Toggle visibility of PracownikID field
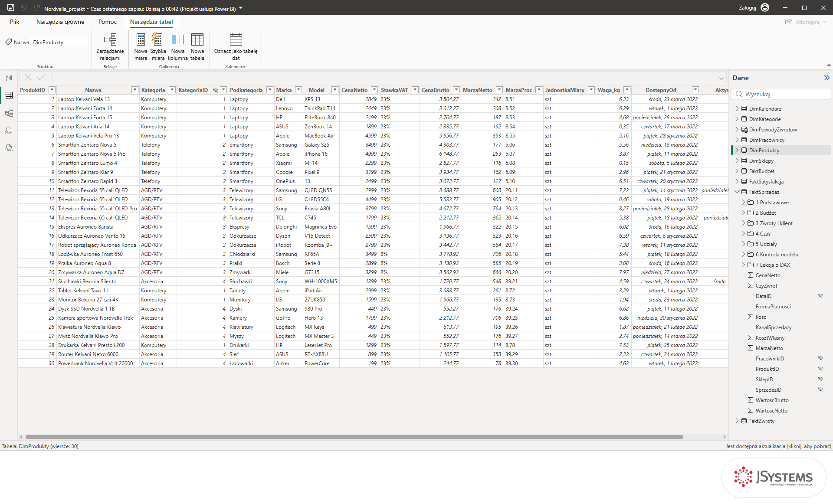The width and height of the screenshot is (833, 504). coord(820,358)
